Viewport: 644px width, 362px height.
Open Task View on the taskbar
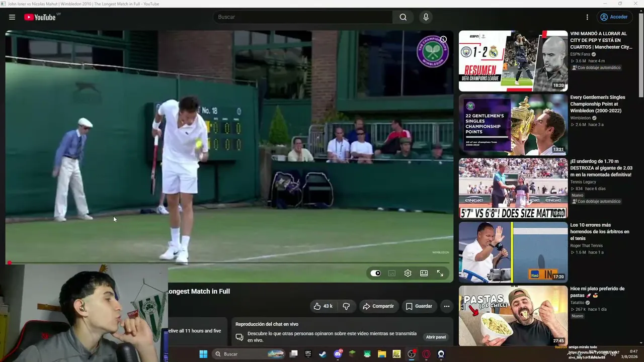coord(294,354)
